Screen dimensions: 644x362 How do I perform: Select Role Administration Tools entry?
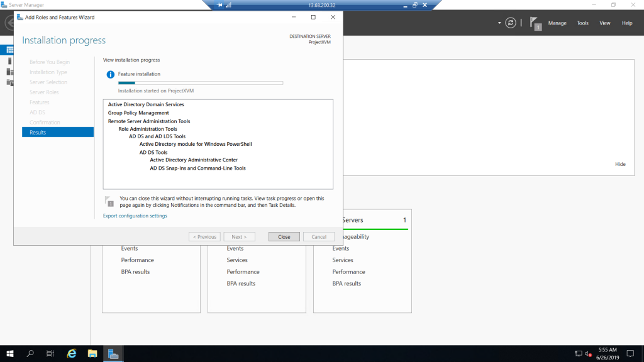(x=148, y=129)
